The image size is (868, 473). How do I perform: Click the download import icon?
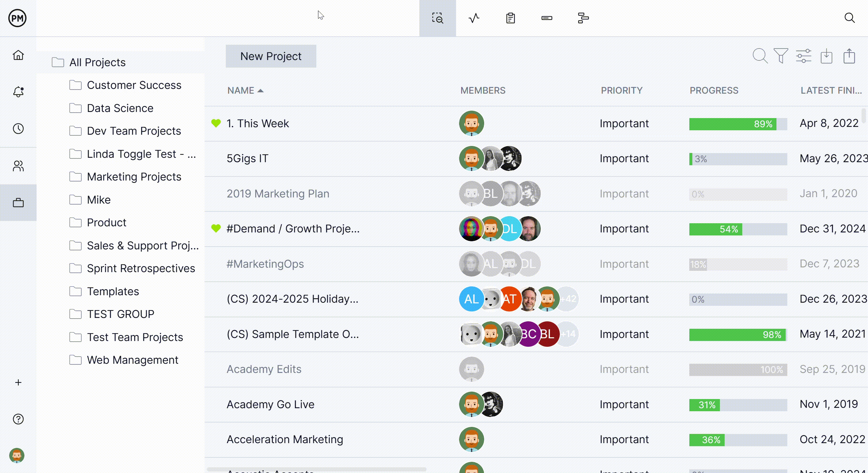click(x=826, y=56)
